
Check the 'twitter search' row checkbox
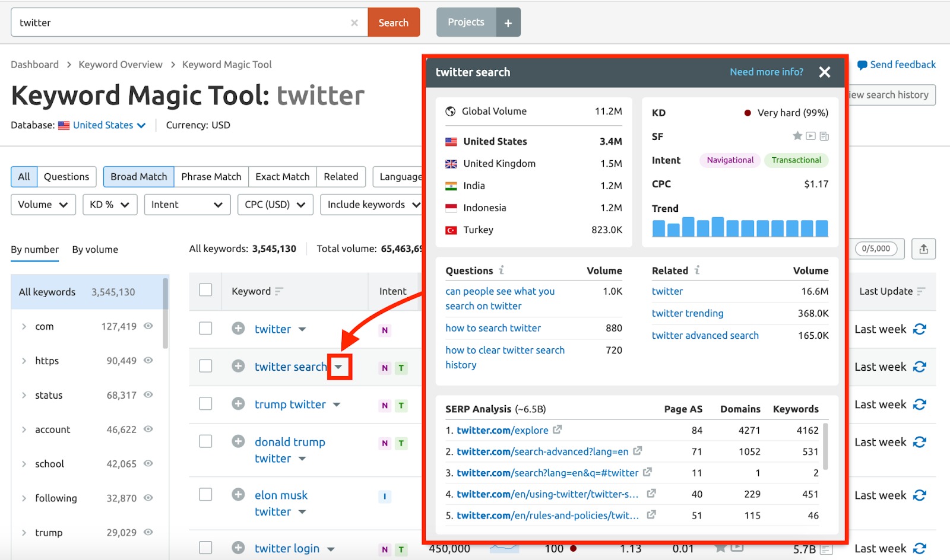click(205, 366)
